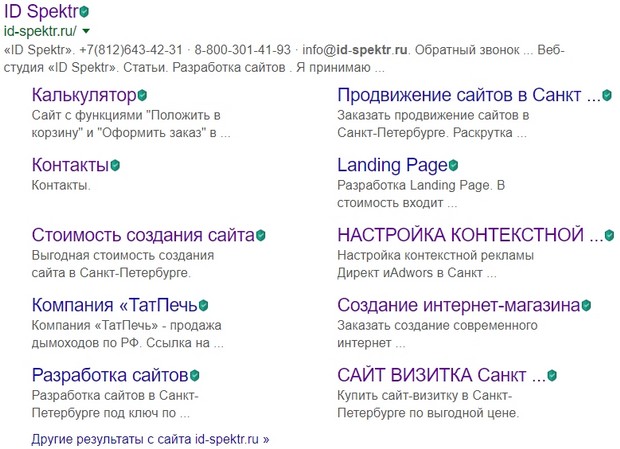620x449 pixels.
Task: Click snippet 'Настройка контекстной рекламы'
Action: 435,255
